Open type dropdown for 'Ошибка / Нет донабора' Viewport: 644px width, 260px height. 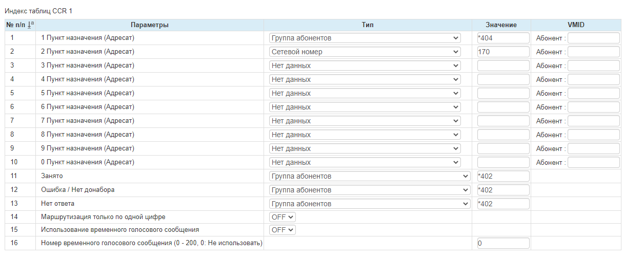370,190
